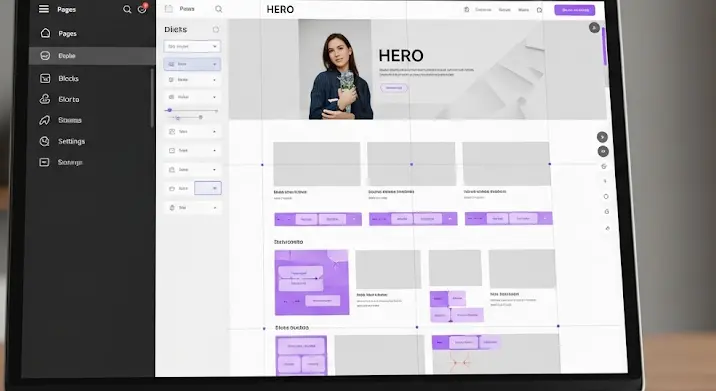Click the search magnifier in the dark sidebar header
The width and height of the screenshot is (716, 391).
[127, 9]
